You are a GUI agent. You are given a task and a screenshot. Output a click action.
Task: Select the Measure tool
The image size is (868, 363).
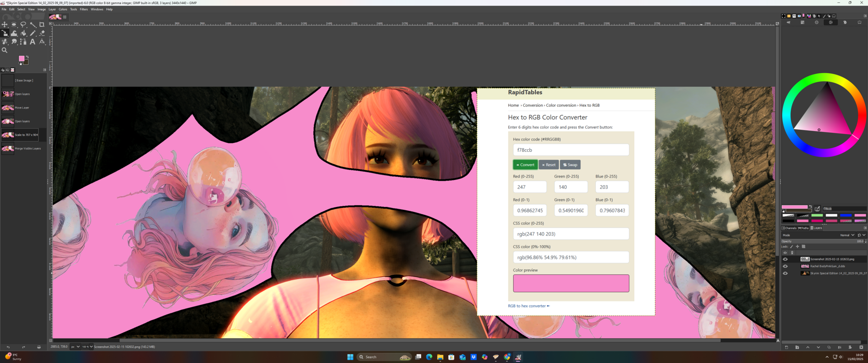[42, 42]
